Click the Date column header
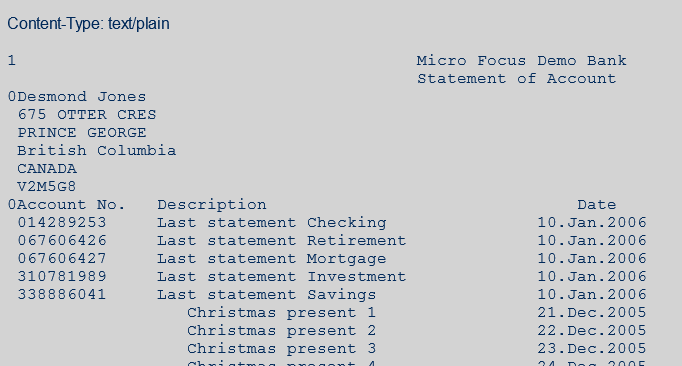The width and height of the screenshot is (682, 366). [597, 205]
